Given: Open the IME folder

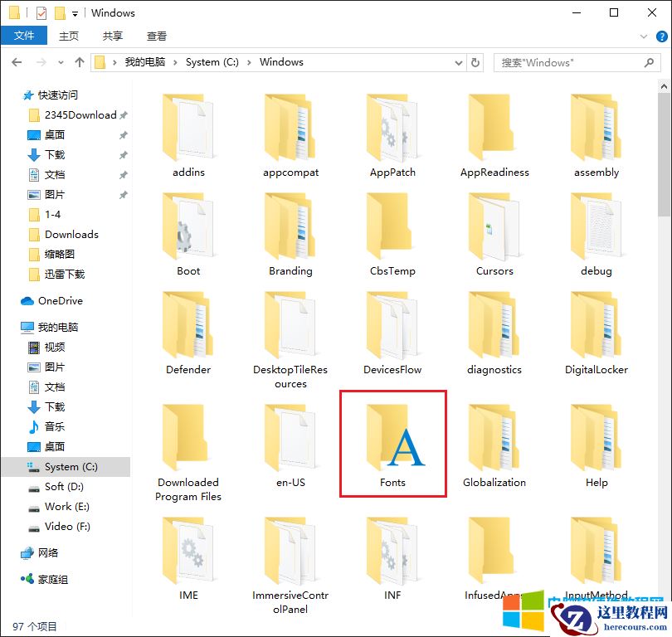Looking at the screenshot, I should tap(188, 551).
